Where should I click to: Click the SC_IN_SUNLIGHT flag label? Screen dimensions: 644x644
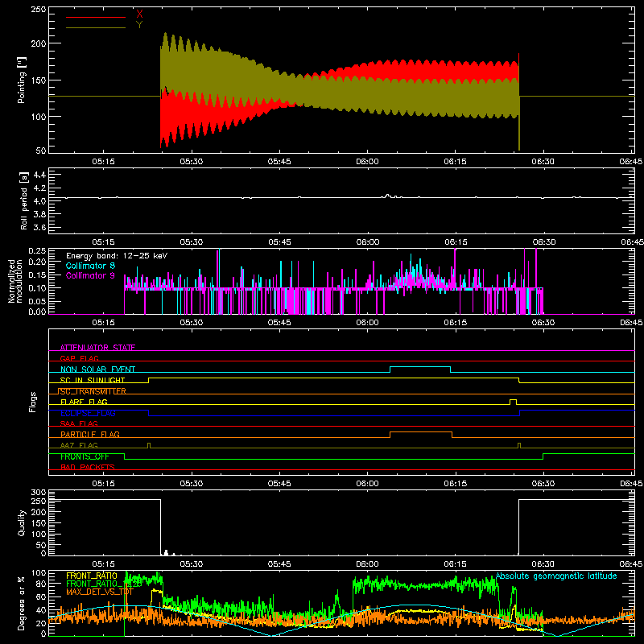(93, 380)
